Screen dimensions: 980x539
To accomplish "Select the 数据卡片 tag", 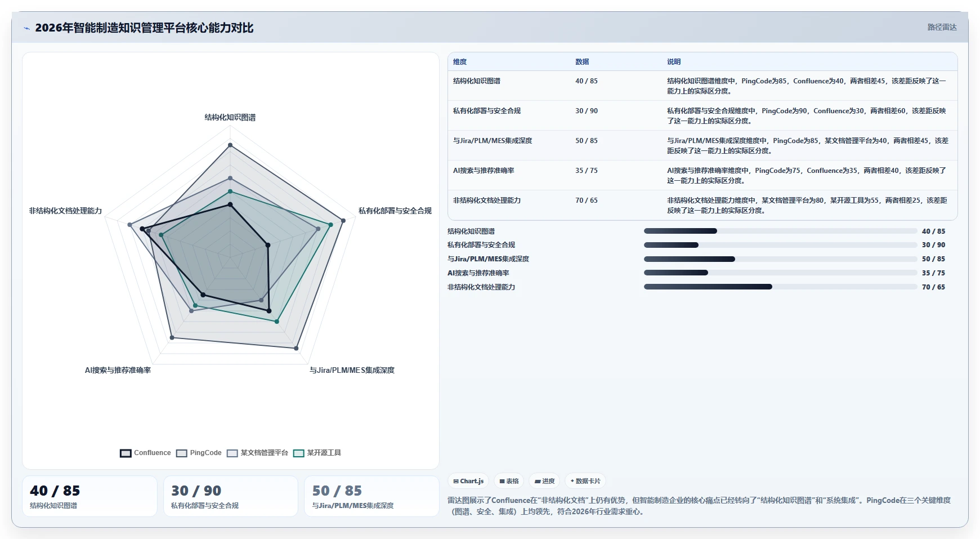I will [585, 481].
